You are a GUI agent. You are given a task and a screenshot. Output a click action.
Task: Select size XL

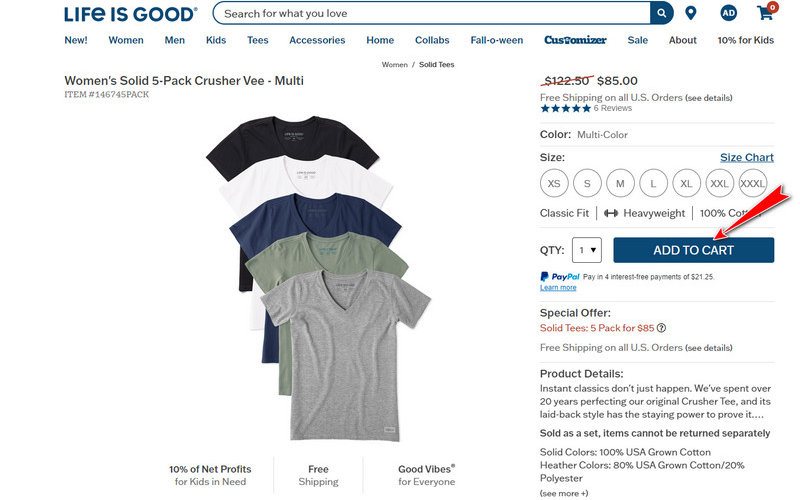tap(686, 184)
